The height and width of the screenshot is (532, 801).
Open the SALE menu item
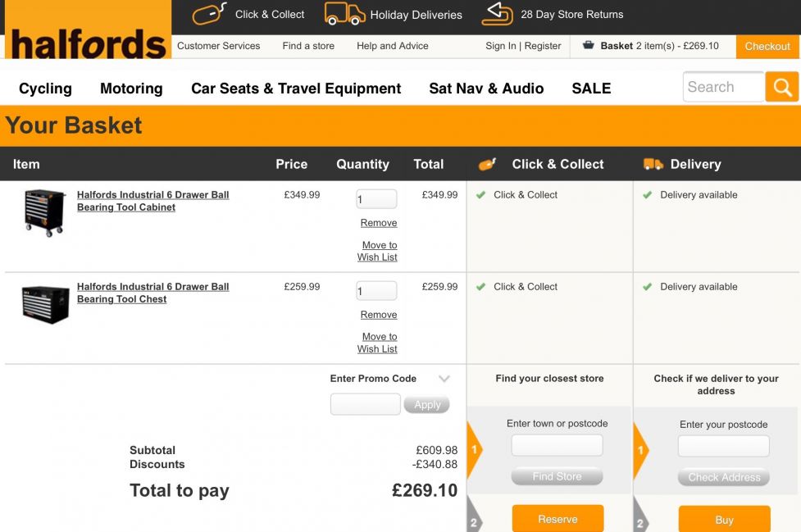[x=591, y=89]
